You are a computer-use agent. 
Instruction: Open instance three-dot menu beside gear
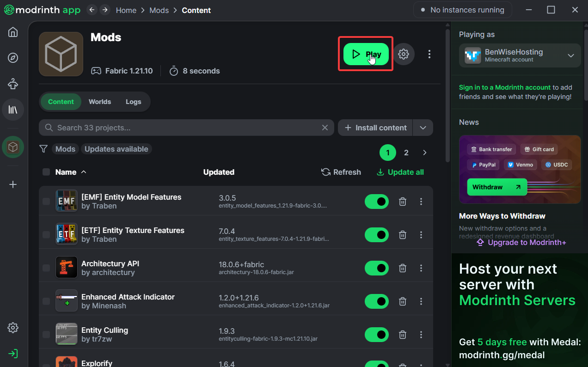point(429,54)
